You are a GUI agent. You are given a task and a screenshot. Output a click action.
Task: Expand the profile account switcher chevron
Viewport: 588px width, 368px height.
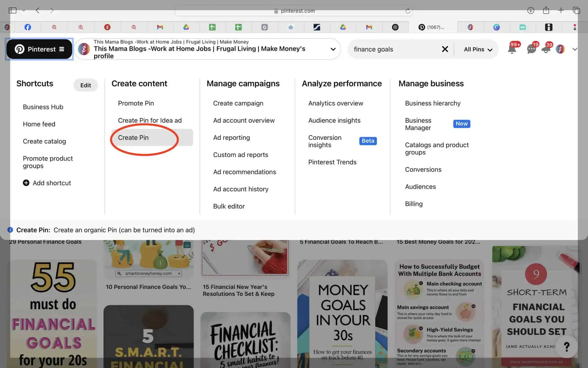point(333,49)
